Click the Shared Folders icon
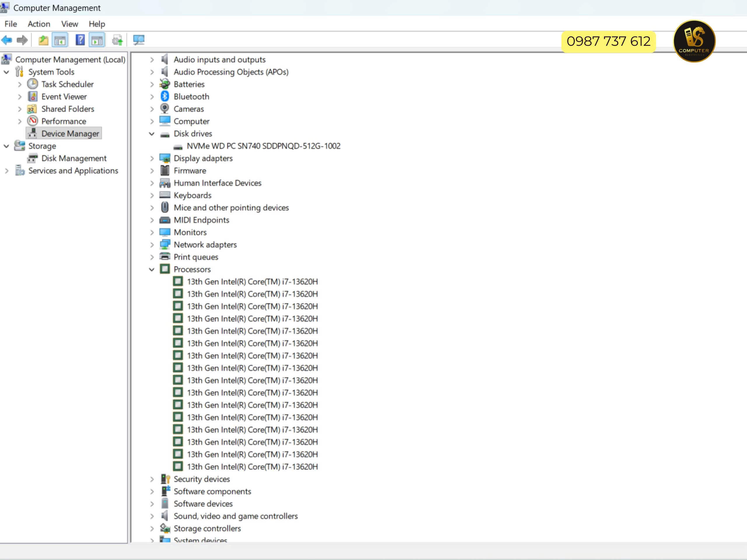Screen dimensions: 747x560 [x=32, y=109]
